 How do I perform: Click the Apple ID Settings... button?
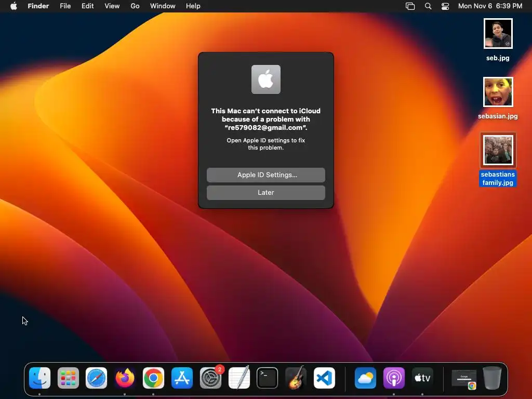(266, 175)
